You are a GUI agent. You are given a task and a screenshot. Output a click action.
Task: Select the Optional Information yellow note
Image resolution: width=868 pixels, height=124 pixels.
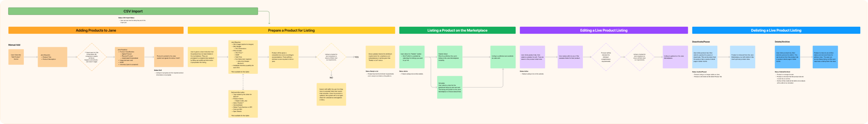point(243,104)
